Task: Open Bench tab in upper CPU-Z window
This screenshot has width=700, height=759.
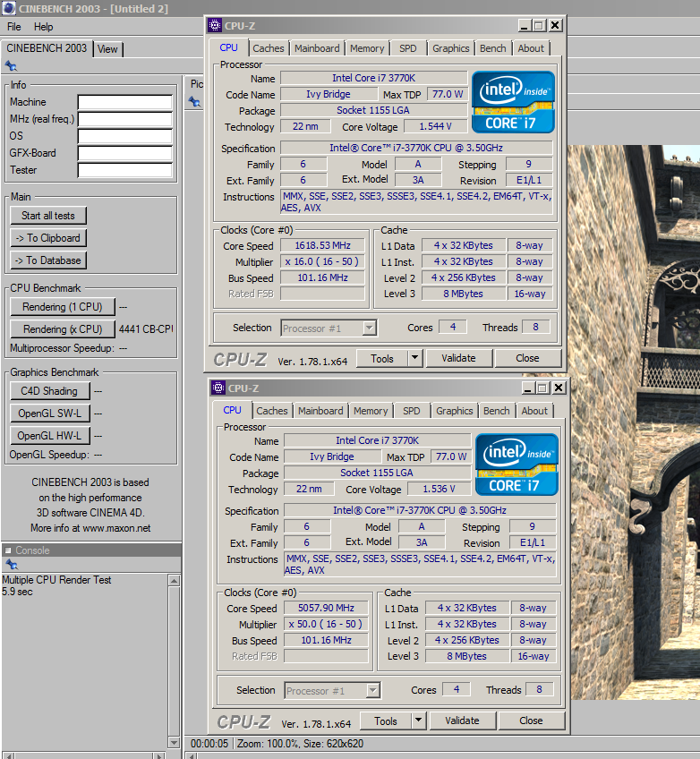Action: (x=493, y=48)
